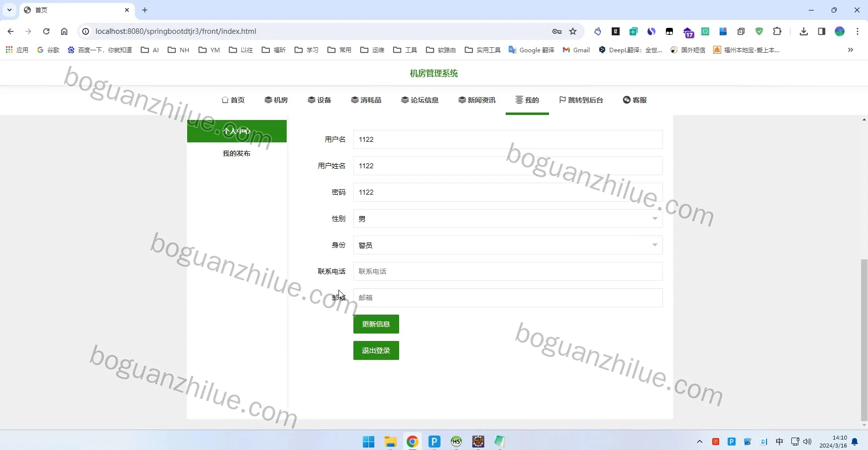Open the Chrome profile avatar
868x450 pixels.
pyautogui.click(x=840, y=31)
